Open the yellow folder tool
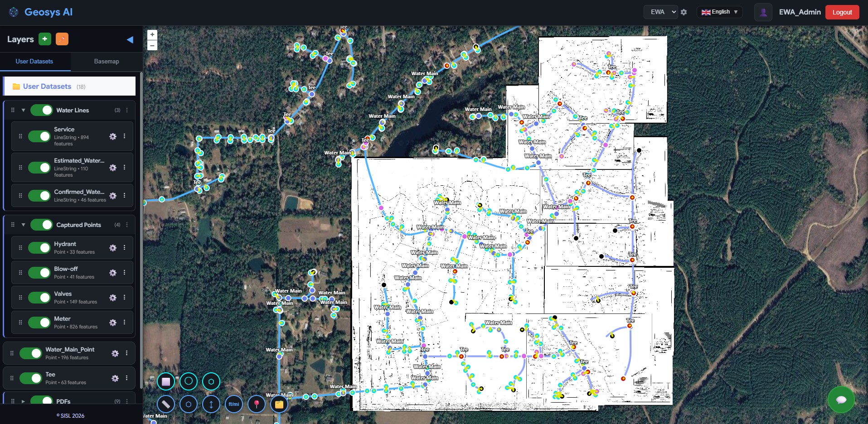The image size is (868, 424). (x=279, y=404)
